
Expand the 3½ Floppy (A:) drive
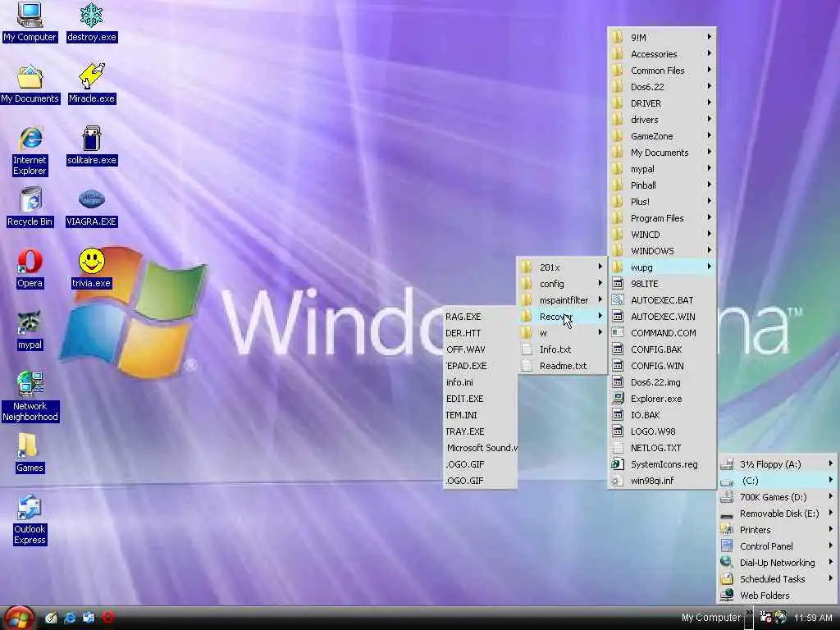pyautogui.click(x=778, y=464)
